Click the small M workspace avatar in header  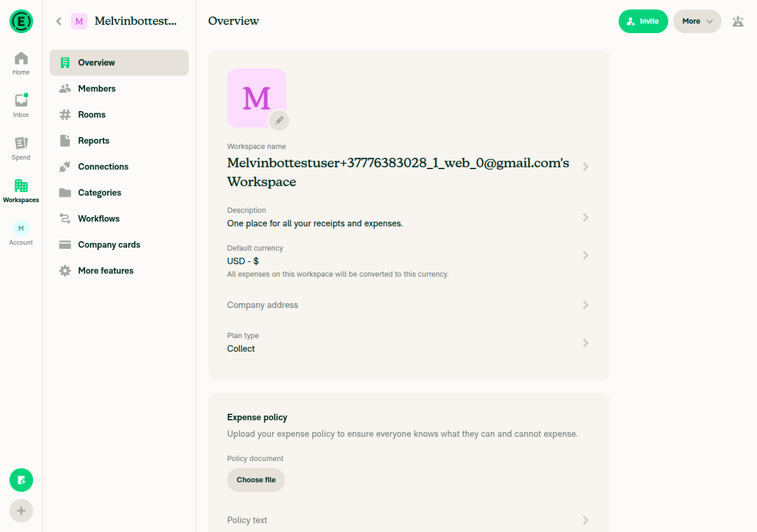pyautogui.click(x=79, y=21)
